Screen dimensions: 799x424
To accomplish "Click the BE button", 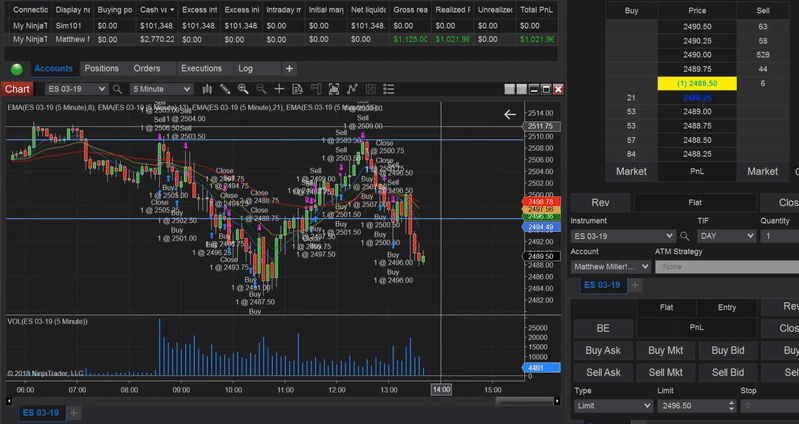I will (603, 329).
